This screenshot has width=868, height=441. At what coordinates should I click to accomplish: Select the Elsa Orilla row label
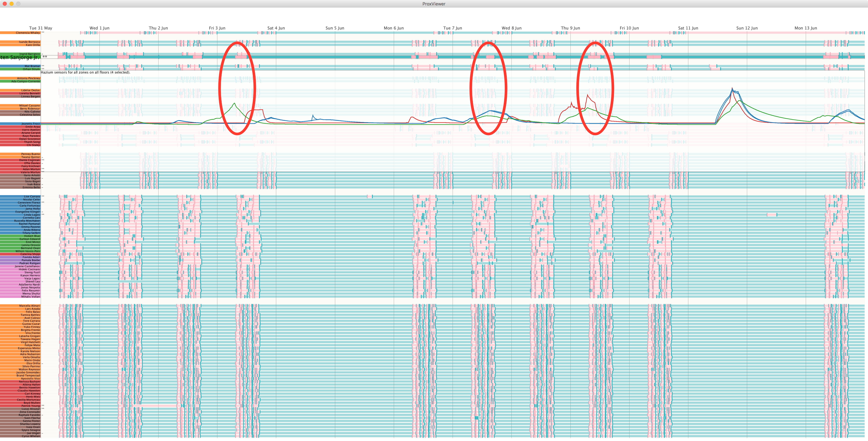pos(20,363)
